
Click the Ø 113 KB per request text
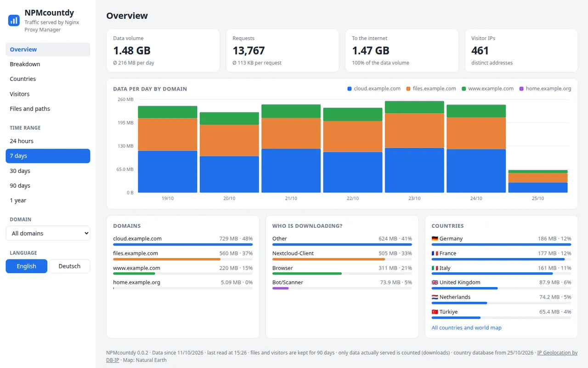(257, 63)
